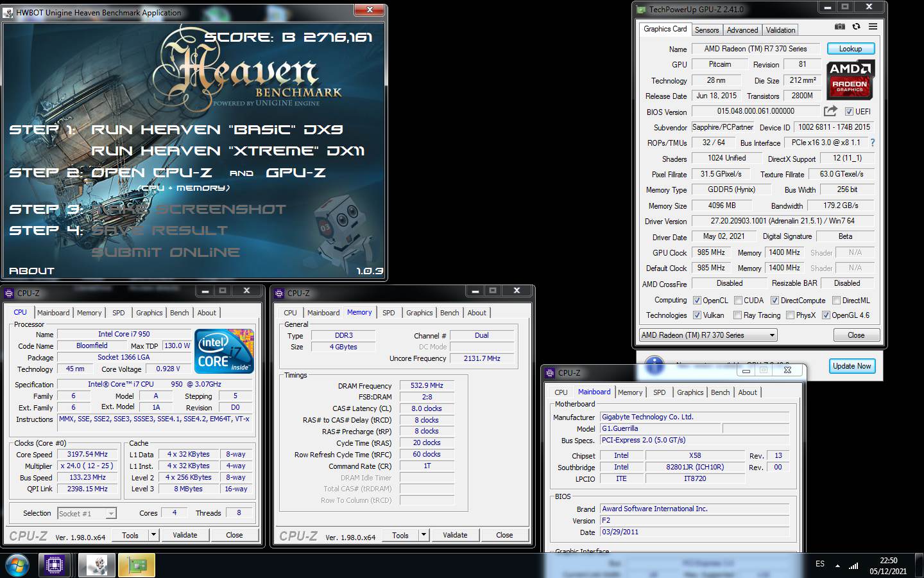Click the "532.9 MHz" DRAM Frequency value
924x578 pixels.
pos(427,385)
